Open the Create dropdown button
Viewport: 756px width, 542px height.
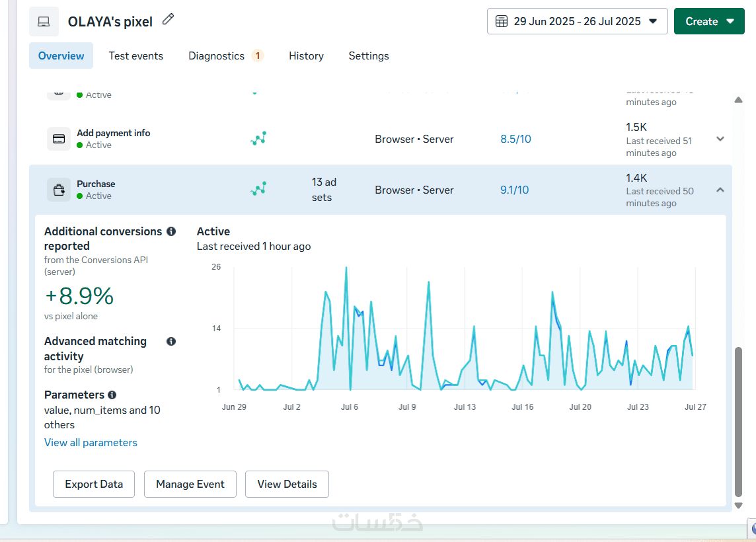point(709,21)
